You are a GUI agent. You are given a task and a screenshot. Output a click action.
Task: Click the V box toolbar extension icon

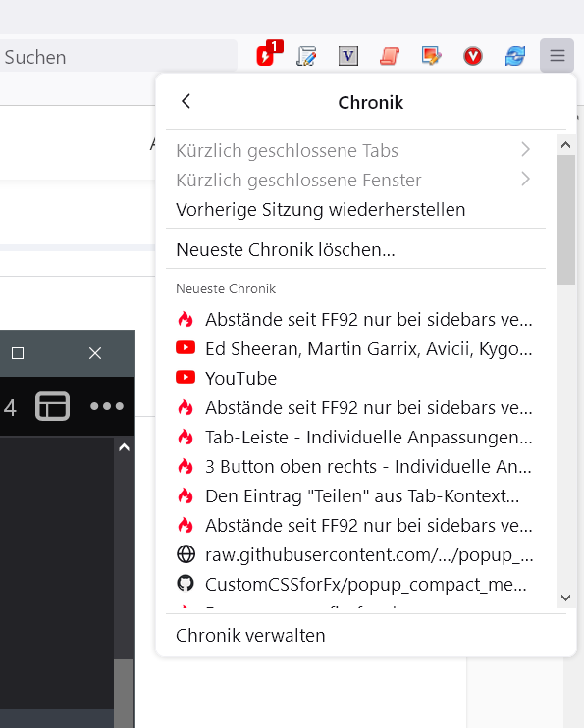[348, 56]
